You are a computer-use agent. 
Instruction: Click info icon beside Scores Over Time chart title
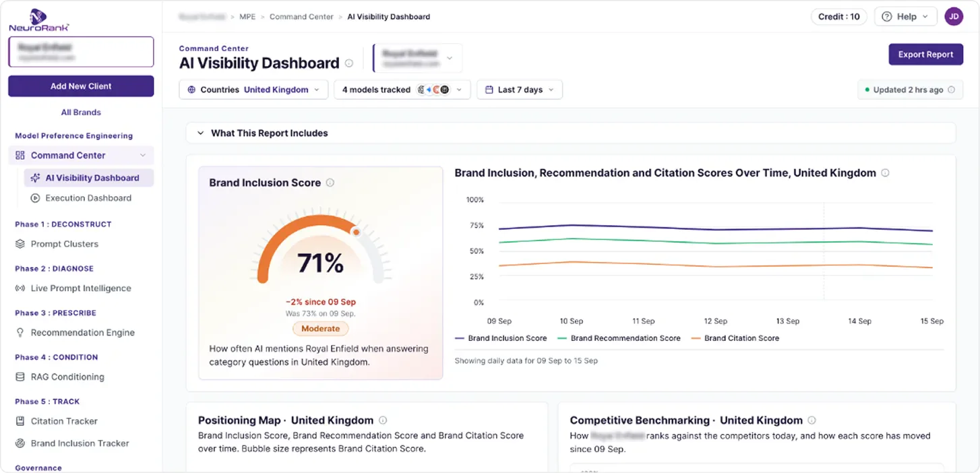click(x=885, y=173)
